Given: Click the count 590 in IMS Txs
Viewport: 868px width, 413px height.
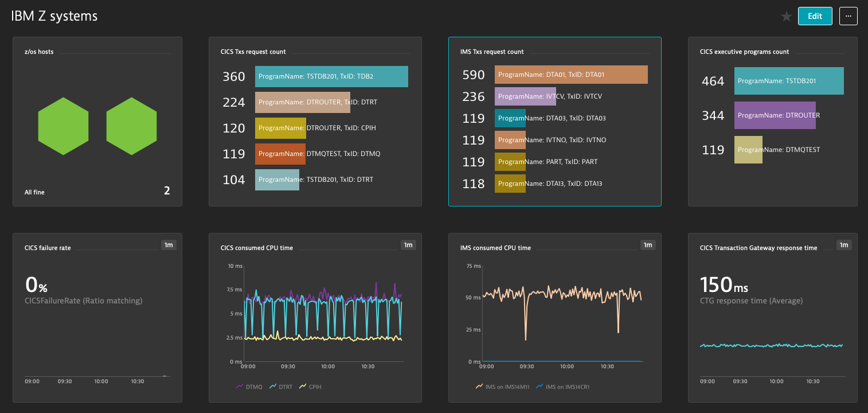Looking at the screenshot, I should click(474, 75).
